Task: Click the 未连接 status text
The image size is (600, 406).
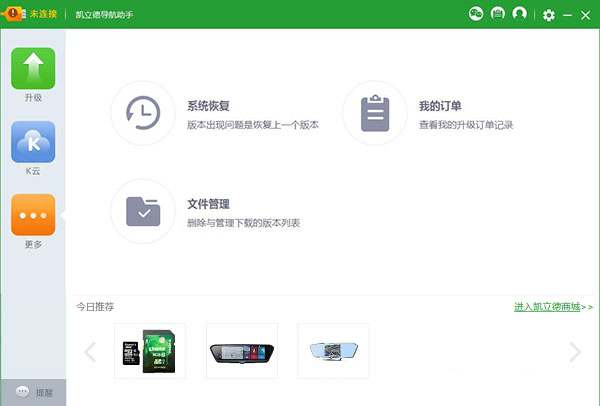Action: (x=43, y=14)
